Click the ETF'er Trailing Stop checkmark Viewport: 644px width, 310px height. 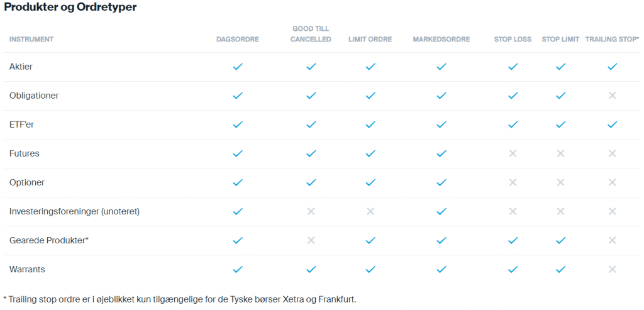point(612,125)
